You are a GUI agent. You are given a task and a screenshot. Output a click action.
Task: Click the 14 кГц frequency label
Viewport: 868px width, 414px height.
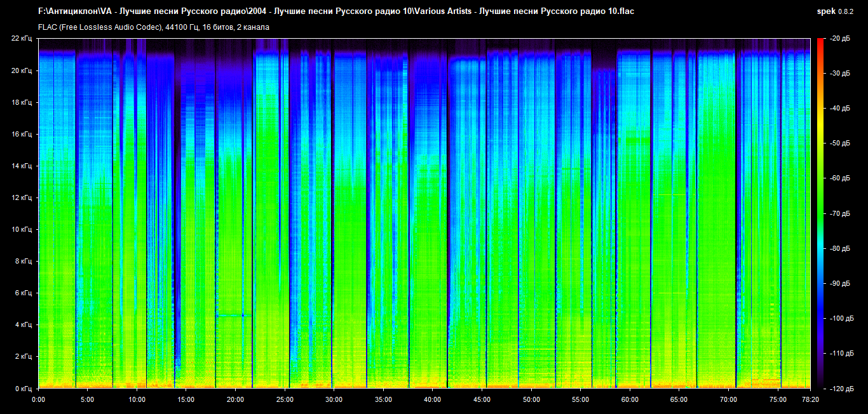click(x=23, y=166)
